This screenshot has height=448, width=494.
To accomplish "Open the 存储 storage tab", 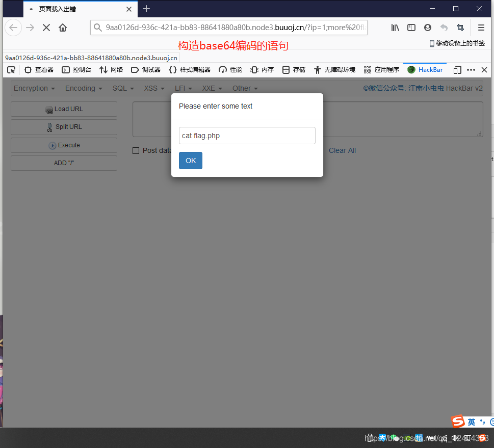I will tap(294, 70).
